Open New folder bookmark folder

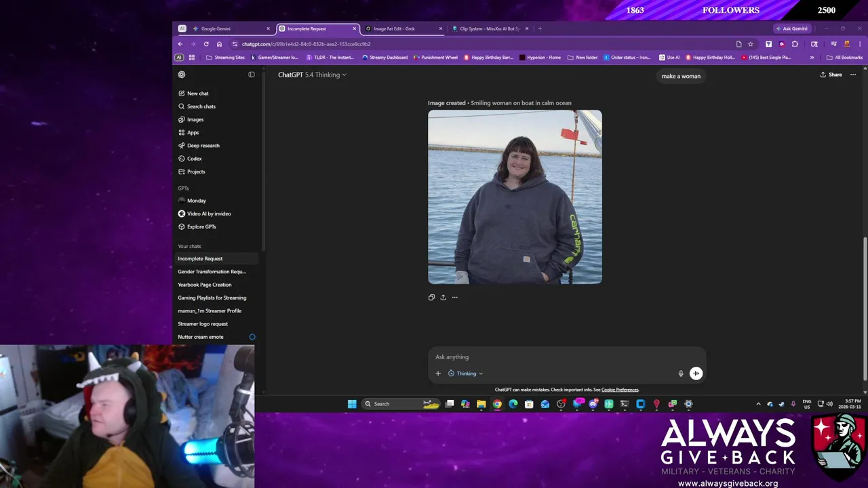pyautogui.click(x=583, y=58)
